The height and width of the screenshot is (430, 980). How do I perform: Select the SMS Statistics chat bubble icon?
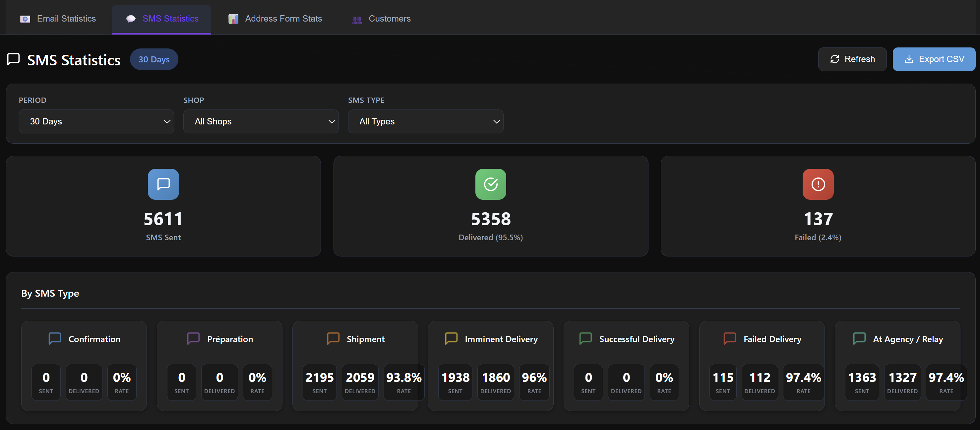[x=131, y=18]
